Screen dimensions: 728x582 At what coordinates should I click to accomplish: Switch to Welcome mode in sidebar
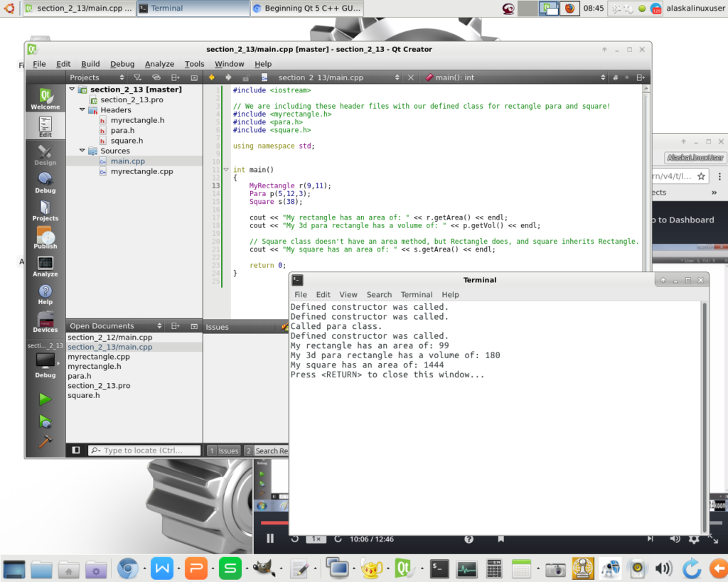click(45, 99)
